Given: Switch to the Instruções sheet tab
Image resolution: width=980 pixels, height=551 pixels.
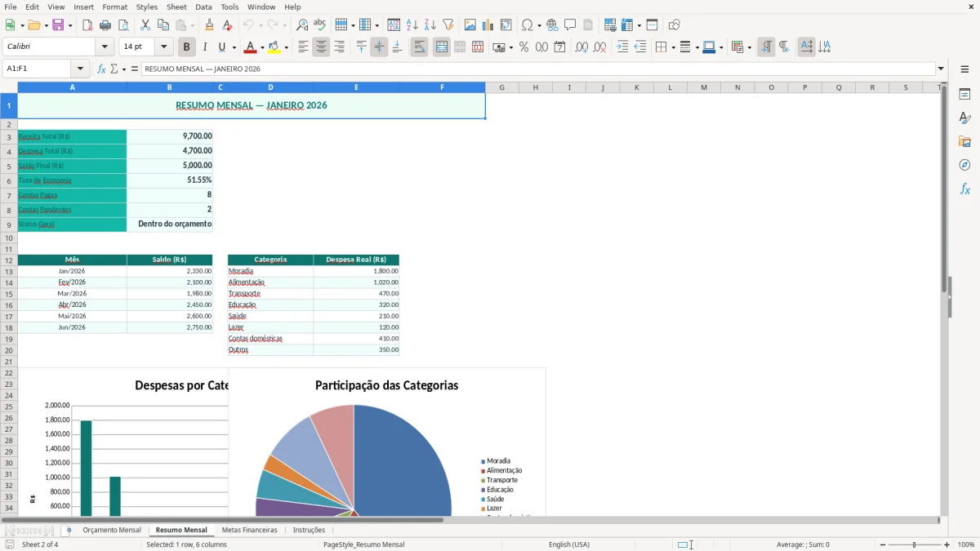Looking at the screenshot, I should (x=309, y=530).
